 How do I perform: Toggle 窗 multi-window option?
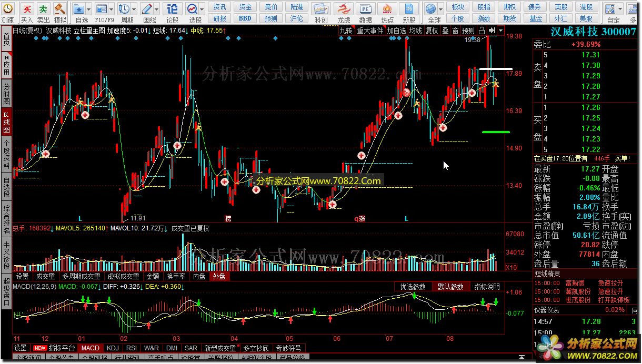455,31
